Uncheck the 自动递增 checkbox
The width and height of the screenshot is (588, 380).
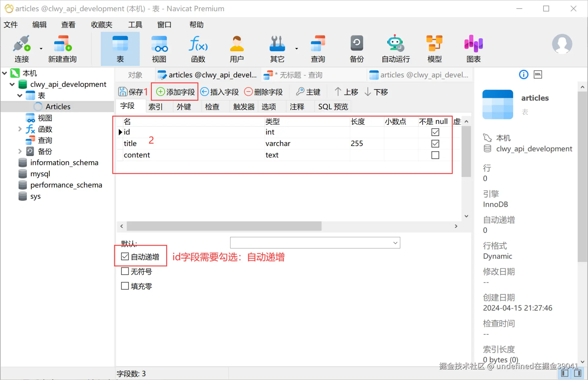pyautogui.click(x=125, y=256)
